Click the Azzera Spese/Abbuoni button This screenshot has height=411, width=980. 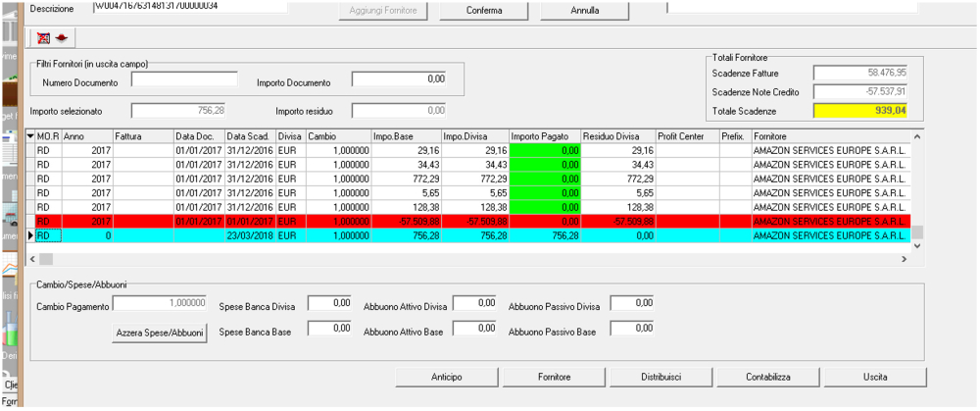point(160,334)
